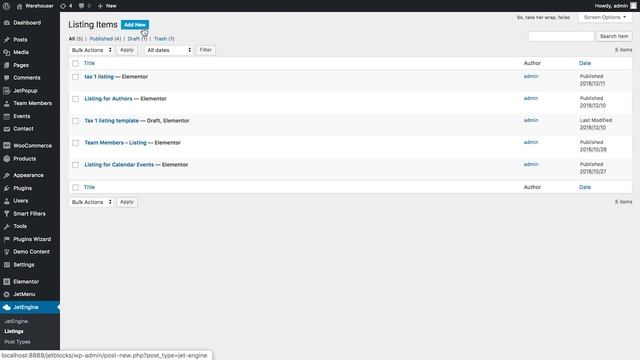640x360 pixels.
Task: Check the 'Team Members – Listing' checkbox
Action: tap(76, 143)
